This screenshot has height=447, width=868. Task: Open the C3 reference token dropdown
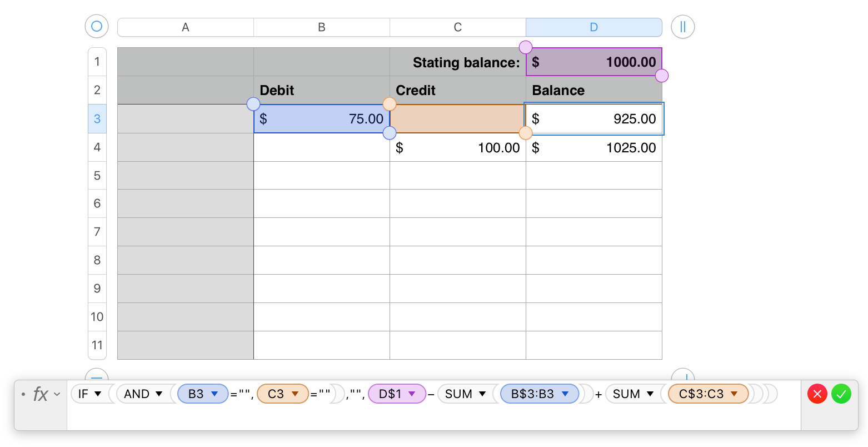[x=296, y=394]
